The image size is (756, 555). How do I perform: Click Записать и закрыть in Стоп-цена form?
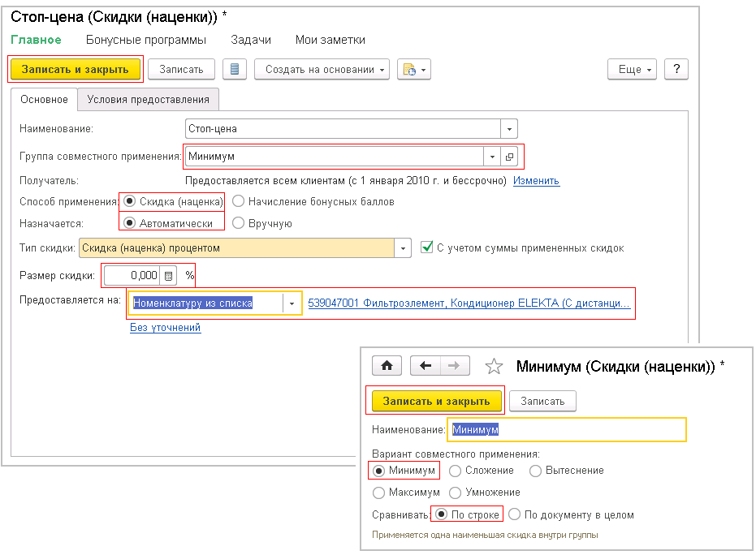point(76,70)
